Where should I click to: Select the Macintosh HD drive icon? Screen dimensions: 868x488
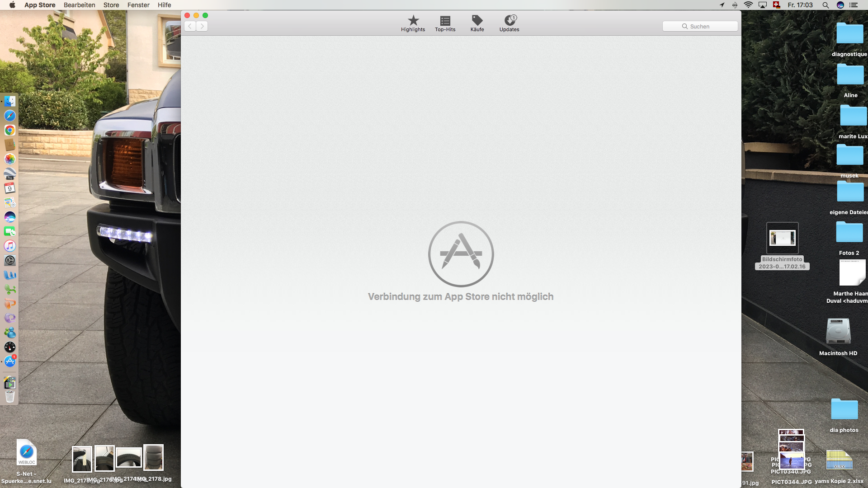point(838,332)
